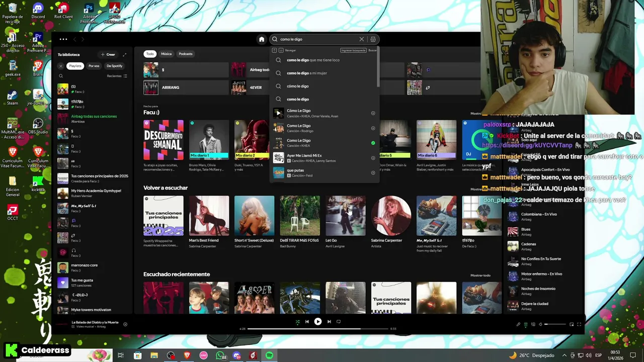Toggle shuffle in the player bar
Image resolution: width=644 pixels, height=362 pixels.
(297, 322)
